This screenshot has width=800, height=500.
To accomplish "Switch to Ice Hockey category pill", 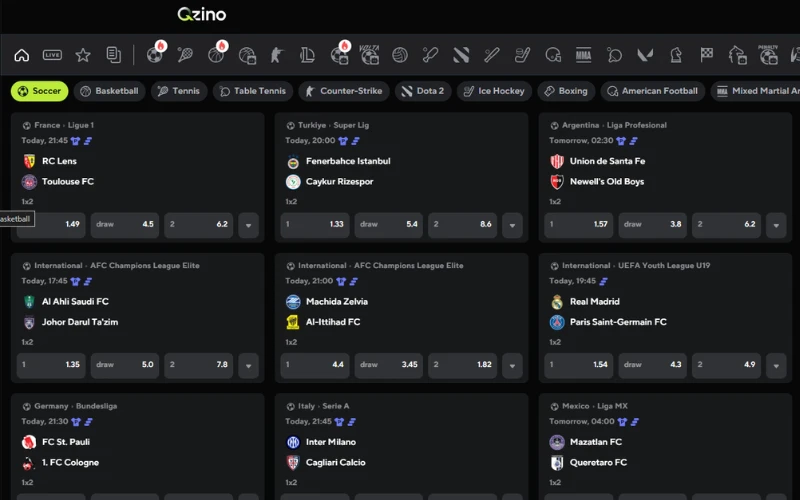I will tap(494, 91).
